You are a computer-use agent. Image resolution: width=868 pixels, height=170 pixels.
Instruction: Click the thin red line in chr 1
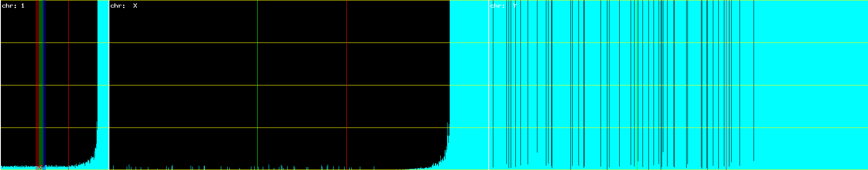tap(68, 64)
